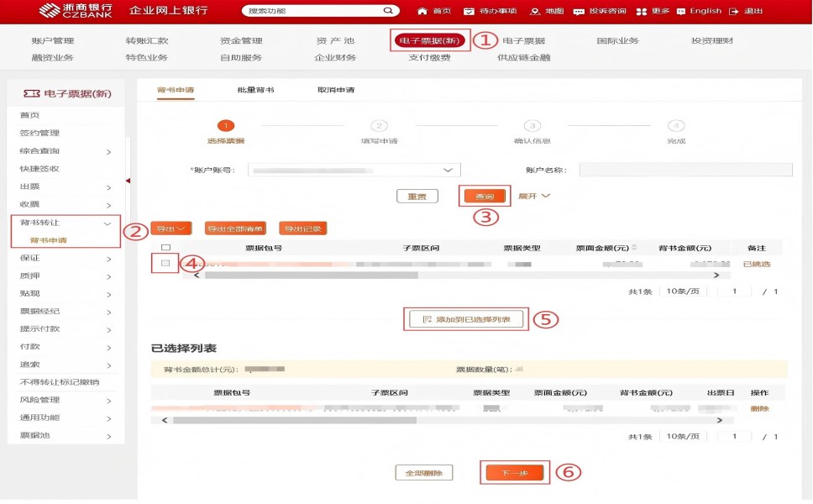Open 投诉咨询 complaint chat icon
Image resolution: width=813 pixels, height=504 pixels.
[x=579, y=11]
